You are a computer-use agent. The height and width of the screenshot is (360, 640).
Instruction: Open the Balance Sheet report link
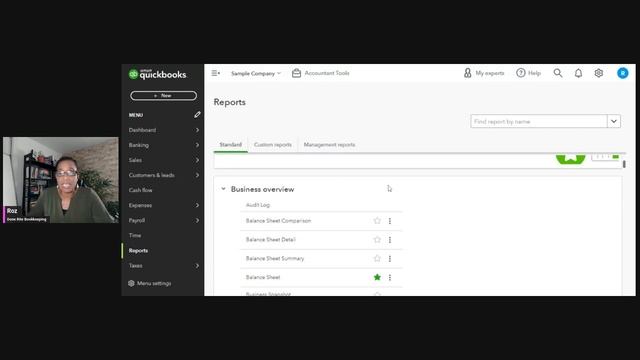(263, 277)
